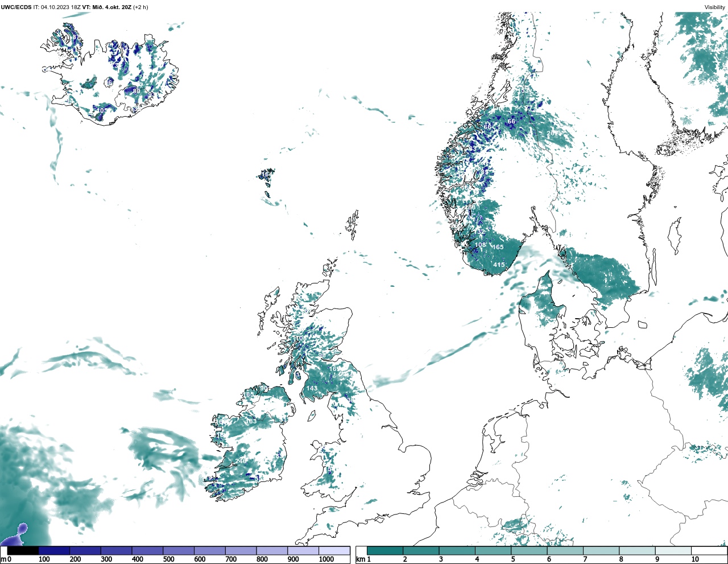Viewport: 728px width, 564px height.
Task: Click the 'km' unit label of the legend
Action: click(x=360, y=559)
